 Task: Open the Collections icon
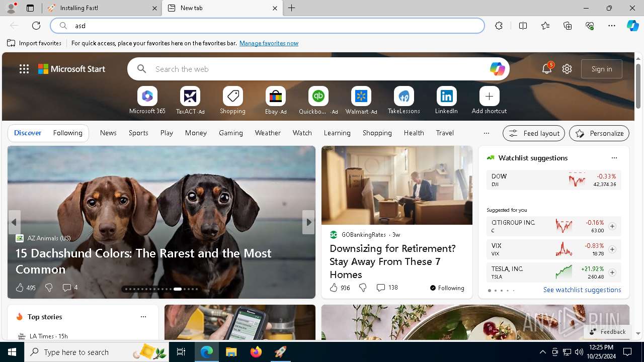pyautogui.click(x=568, y=26)
